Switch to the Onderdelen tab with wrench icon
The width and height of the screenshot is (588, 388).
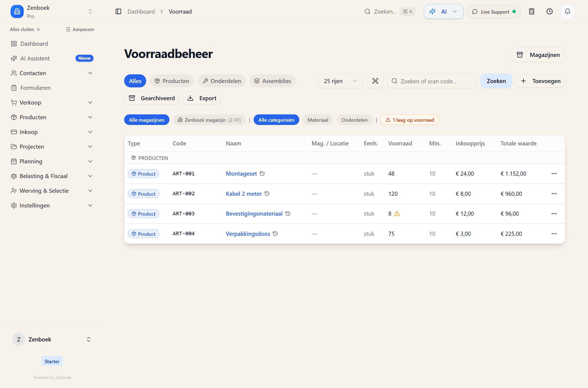click(x=222, y=81)
